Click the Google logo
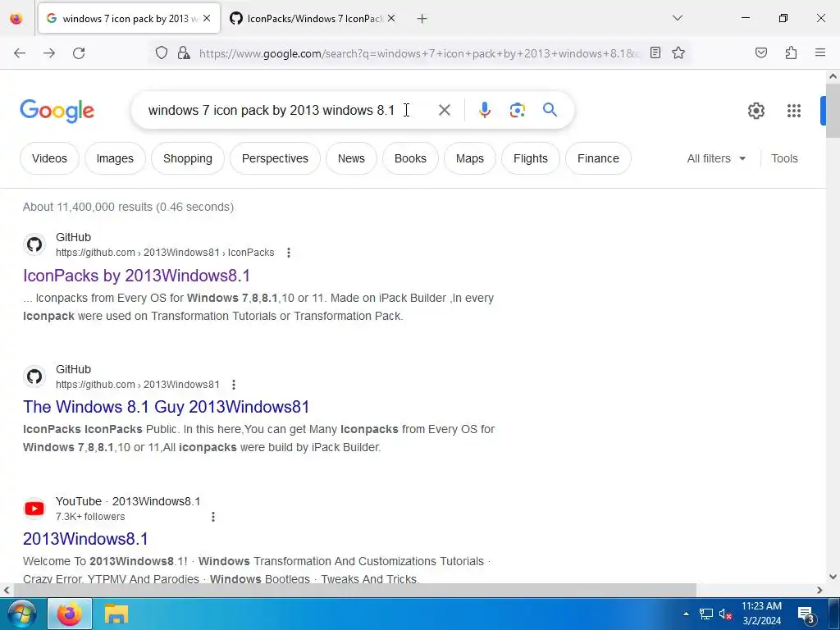 tap(57, 111)
